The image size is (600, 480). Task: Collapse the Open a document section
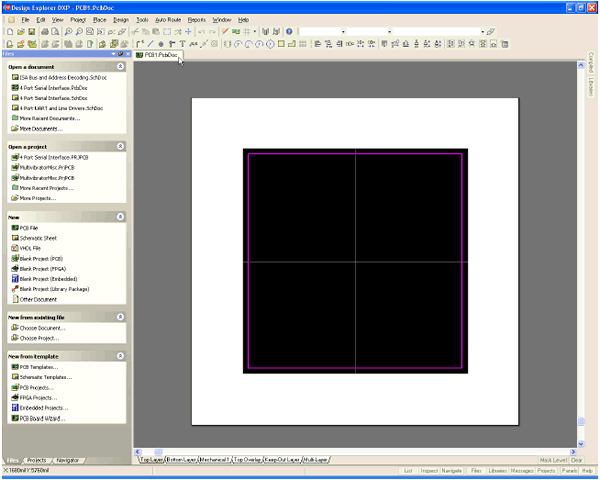120,65
